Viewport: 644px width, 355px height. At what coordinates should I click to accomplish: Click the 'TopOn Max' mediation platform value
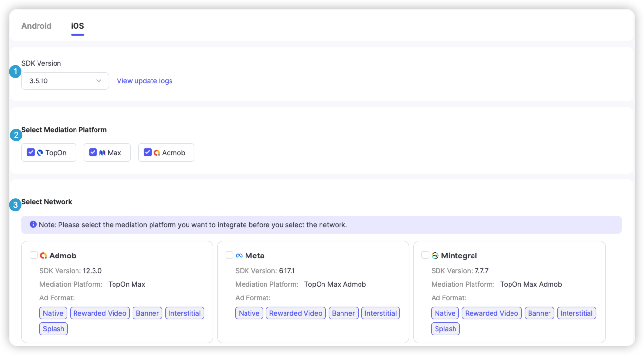point(127,284)
